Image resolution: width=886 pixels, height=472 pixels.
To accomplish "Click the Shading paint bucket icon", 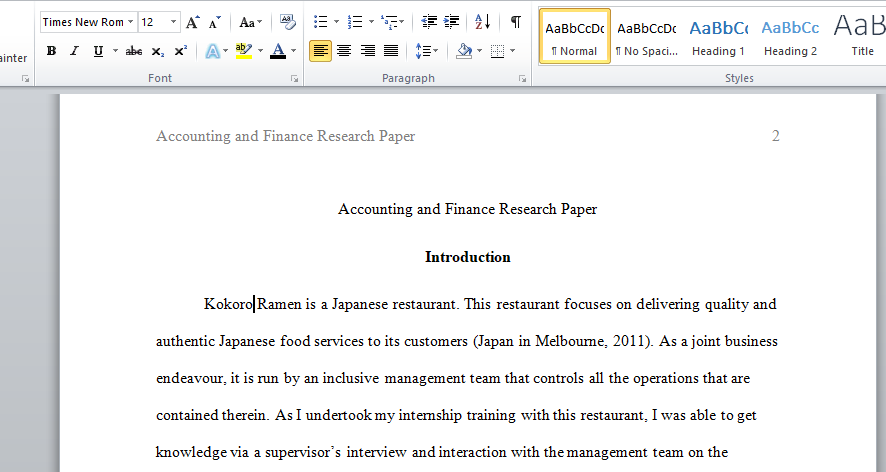I will (x=464, y=51).
